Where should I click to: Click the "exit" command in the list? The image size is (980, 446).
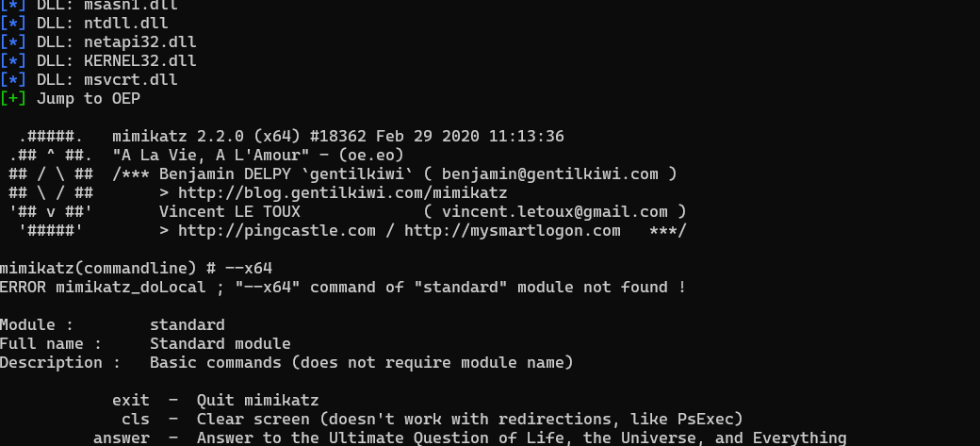coord(130,401)
